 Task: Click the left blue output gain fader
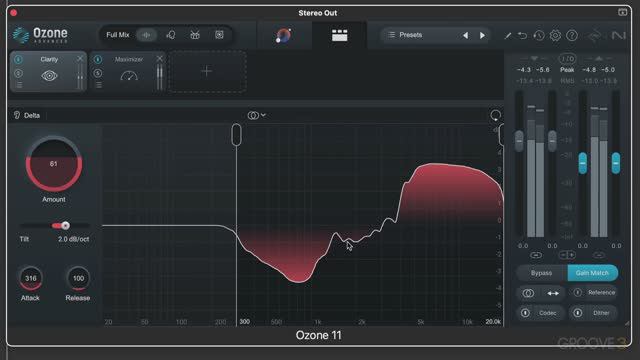pyautogui.click(x=583, y=163)
